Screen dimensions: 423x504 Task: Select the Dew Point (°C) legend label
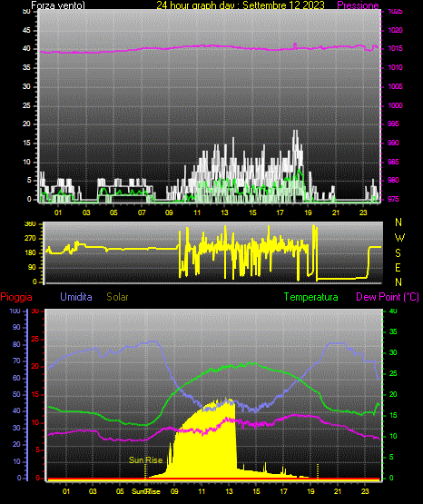388,297
